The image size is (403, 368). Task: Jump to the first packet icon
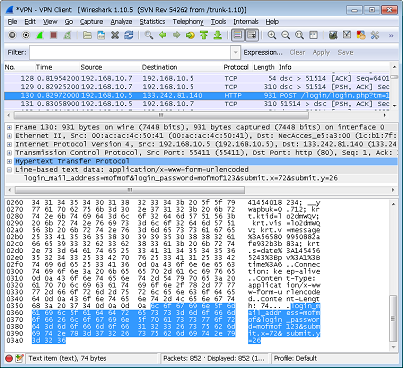point(204,35)
